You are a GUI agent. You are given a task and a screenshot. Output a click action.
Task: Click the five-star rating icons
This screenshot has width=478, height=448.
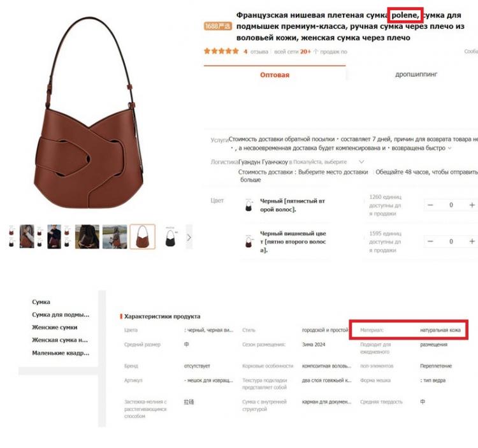coord(221,51)
